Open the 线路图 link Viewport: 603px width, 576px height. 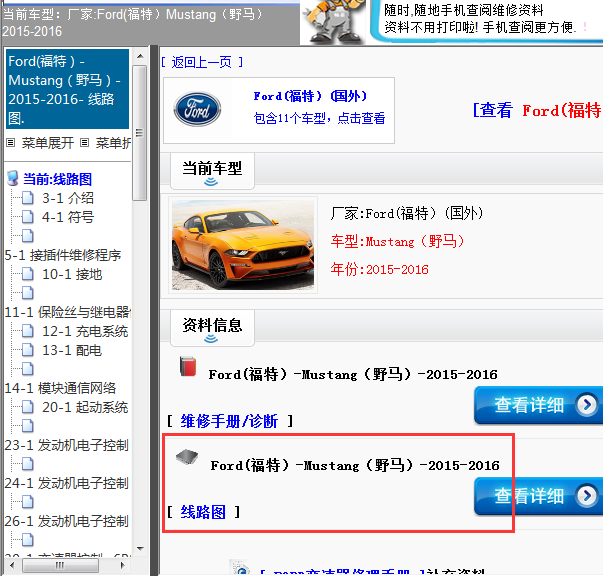(x=203, y=512)
